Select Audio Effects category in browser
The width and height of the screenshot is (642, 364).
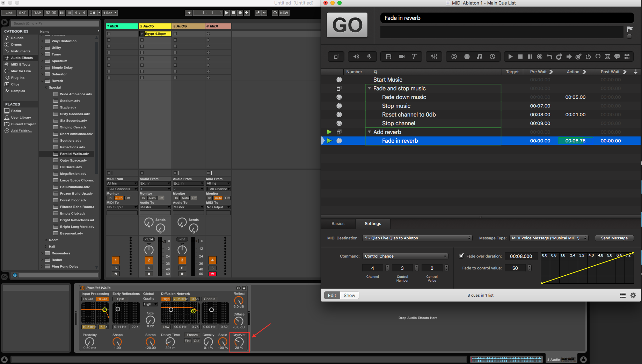[x=22, y=58]
